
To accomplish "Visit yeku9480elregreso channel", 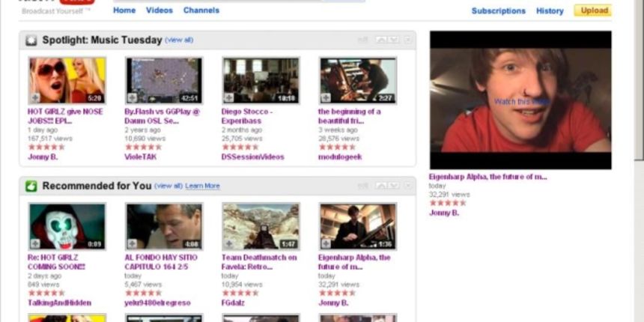I will pos(158,303).
